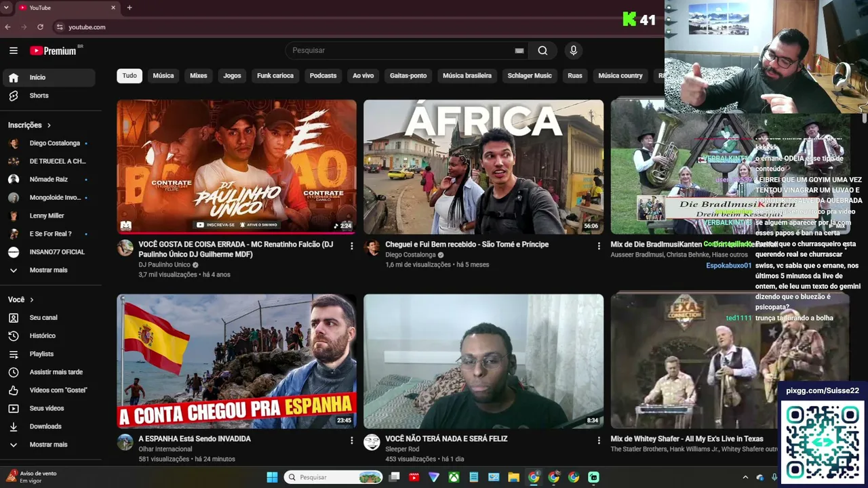Open the Sleeper Rod channel name link
This screenshot has width=868, height=488.
(x=402, y=449)
